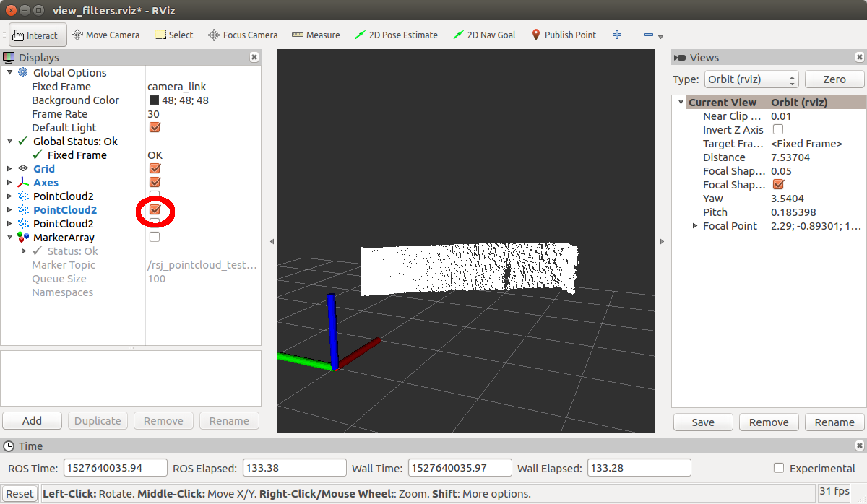Viewport: 867px width, 504px height.
Task: Expand the Axes display item
Action: 9,183
